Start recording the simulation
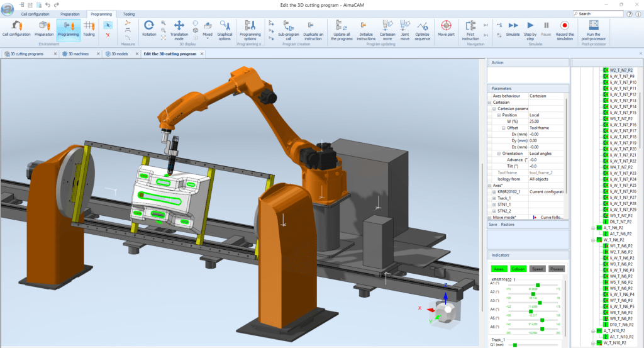 [x=564, y=26]
